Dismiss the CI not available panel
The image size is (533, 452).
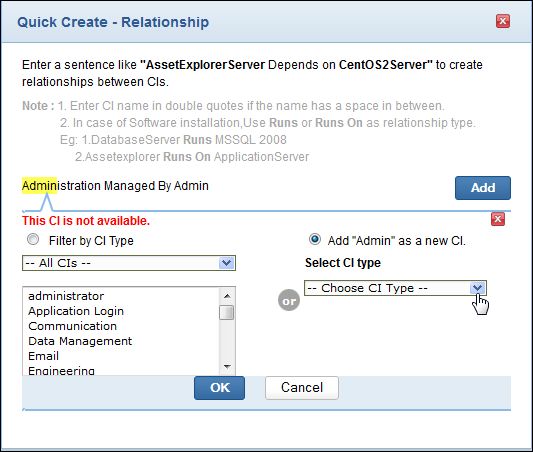[x=498, y=219]
